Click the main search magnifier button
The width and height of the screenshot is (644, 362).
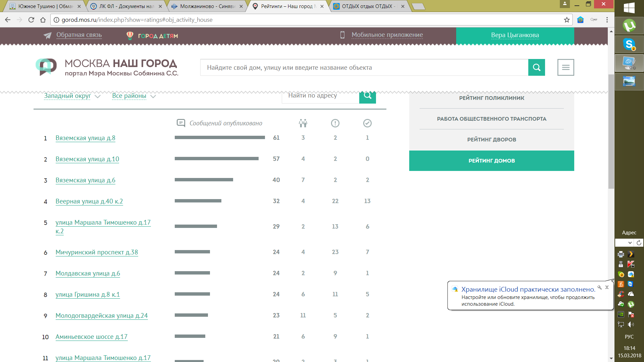[536, 67]
